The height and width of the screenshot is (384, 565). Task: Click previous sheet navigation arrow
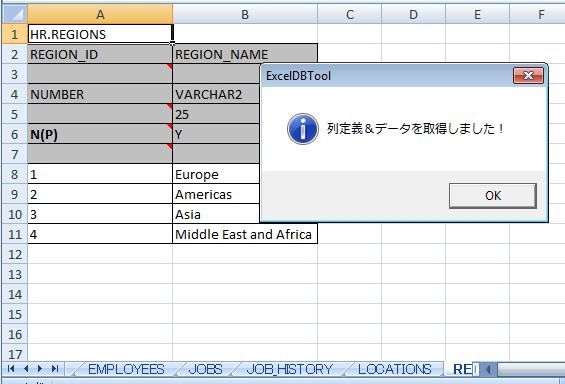pos(26,369)
